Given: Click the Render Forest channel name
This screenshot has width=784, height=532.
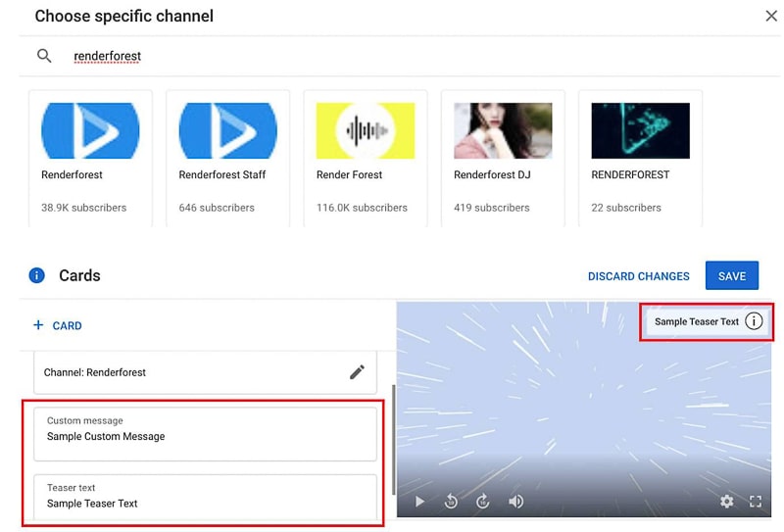Looking at the screenshot, I should click(x=349, y=174).
